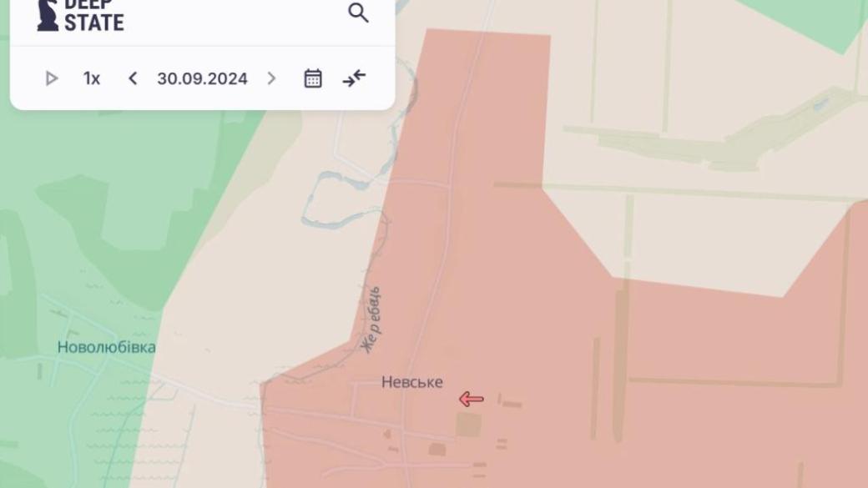Change playback speed 1x
The image size is (868, 488).
tap(92, 78)
